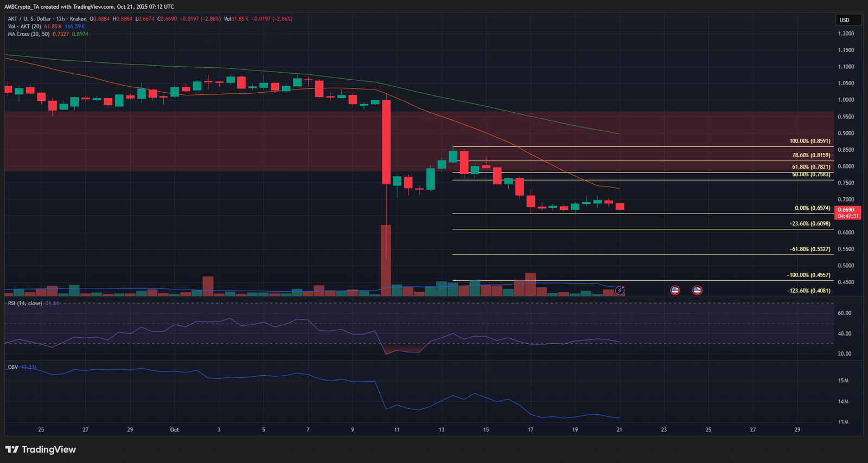Click the tallest red volume bar
This screenshot has height=463, width=868.
pos(386,260)
